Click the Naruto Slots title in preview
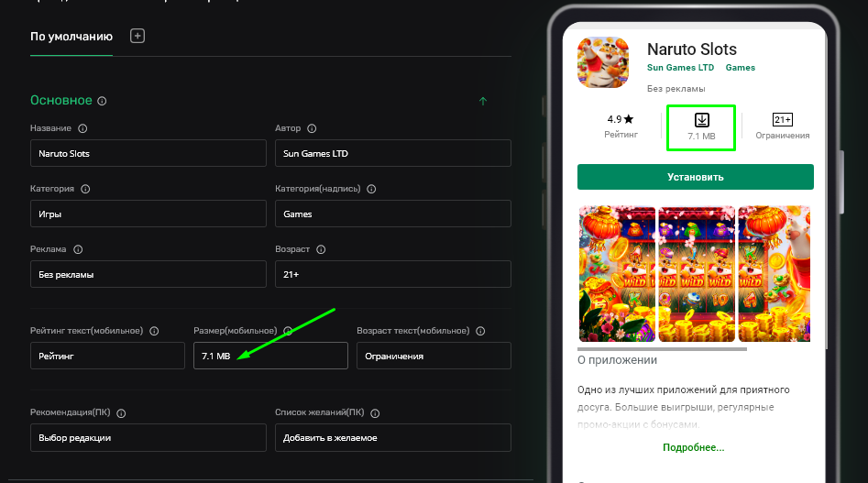 [x=692, y=49]
